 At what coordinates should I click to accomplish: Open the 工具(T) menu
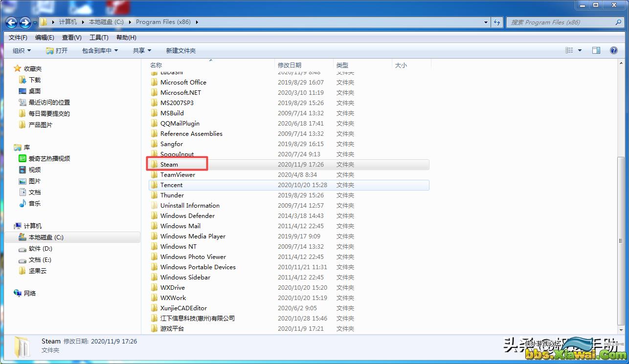pos(99,38)
